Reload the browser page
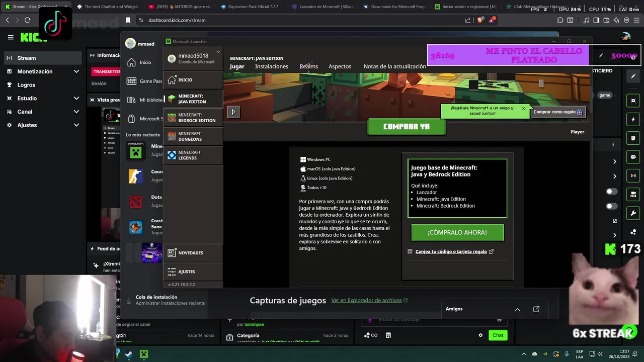 27,20
